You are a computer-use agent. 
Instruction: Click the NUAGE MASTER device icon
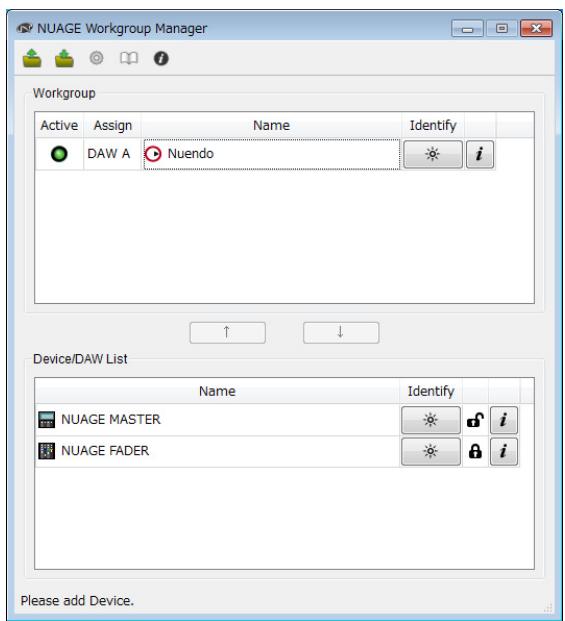(47, 420)
